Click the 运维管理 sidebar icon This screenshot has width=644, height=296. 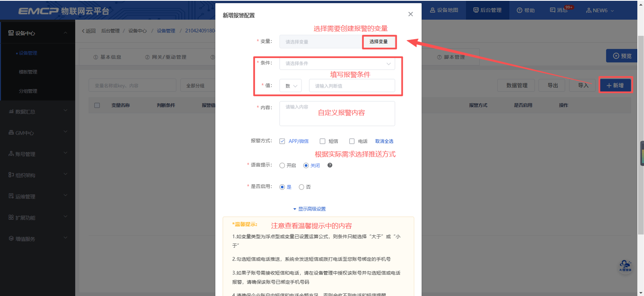(11, 196)
